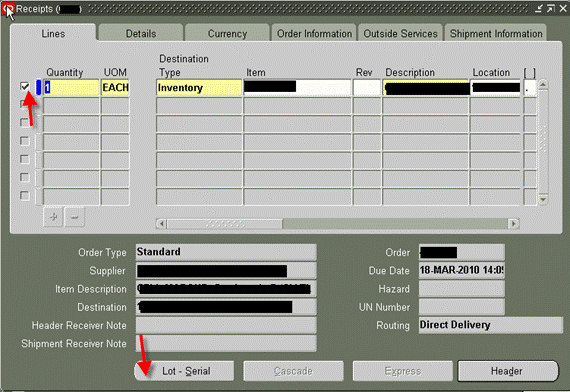Click the Order Type field showing Standard
This screenshot has height=392, width=570.
226,252
